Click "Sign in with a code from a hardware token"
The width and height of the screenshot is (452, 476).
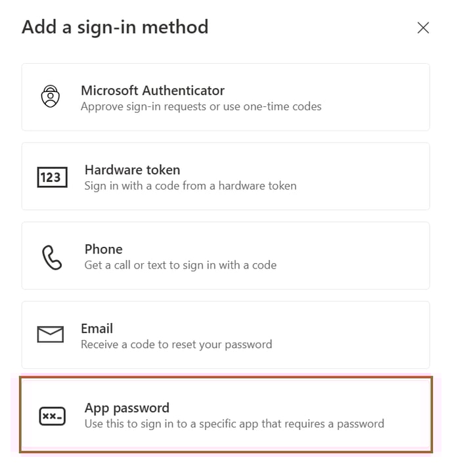pos(191,186)
